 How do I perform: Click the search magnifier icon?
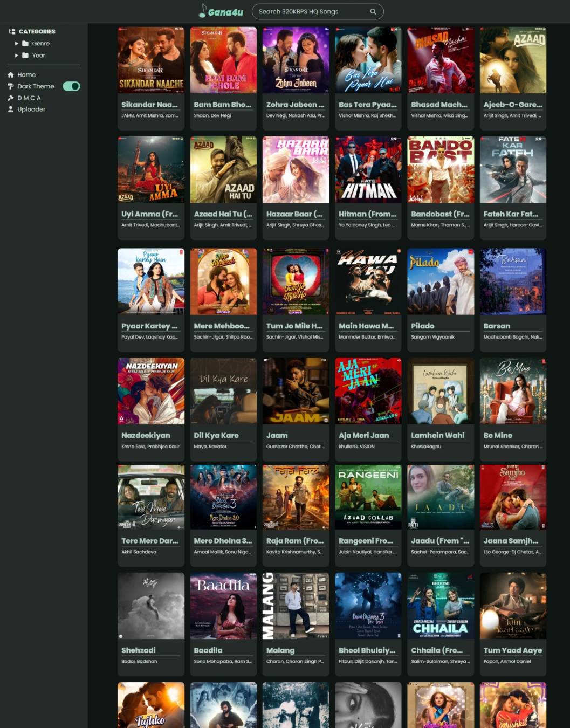point(373,11)
